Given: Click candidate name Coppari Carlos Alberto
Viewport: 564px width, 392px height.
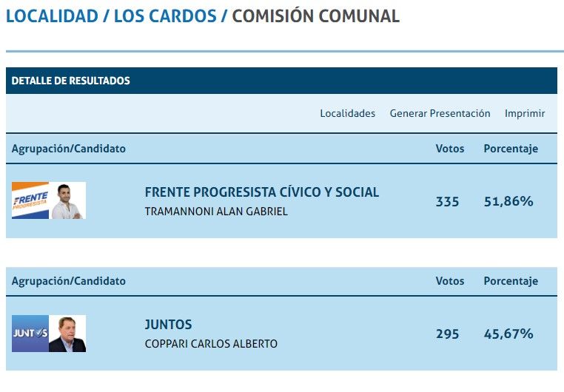Looking at the screenshot, I should pos(211,344).
